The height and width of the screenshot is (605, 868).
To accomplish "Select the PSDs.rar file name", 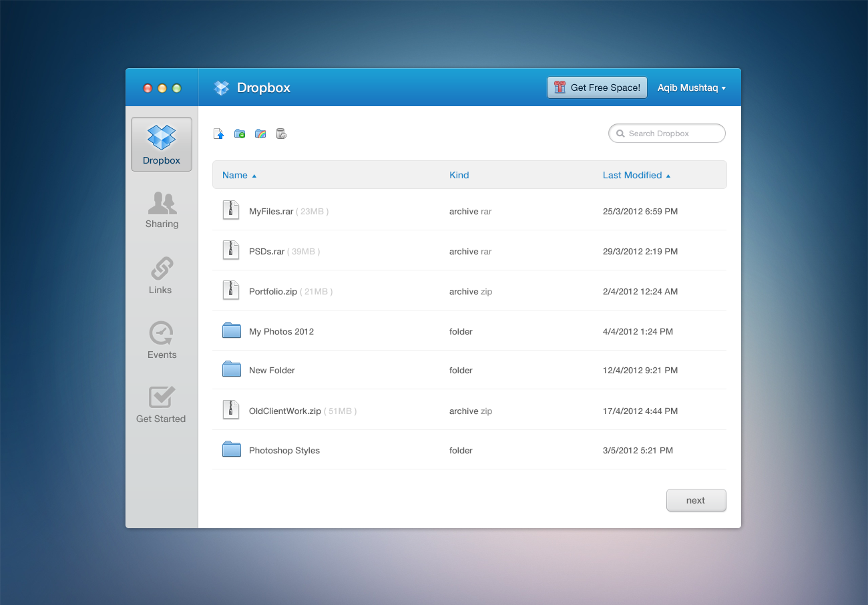I will pos(267,252).
